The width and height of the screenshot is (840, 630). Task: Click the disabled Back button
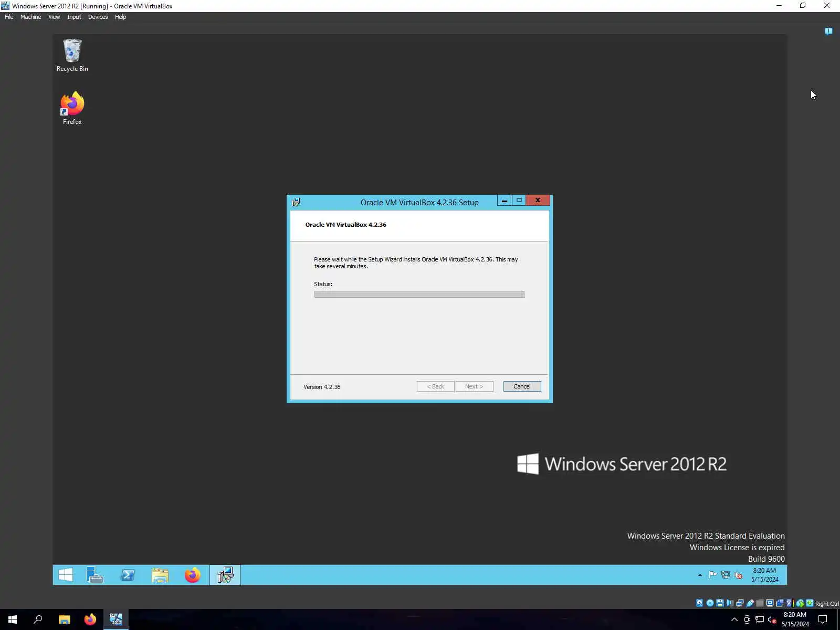tap(435, 386)
